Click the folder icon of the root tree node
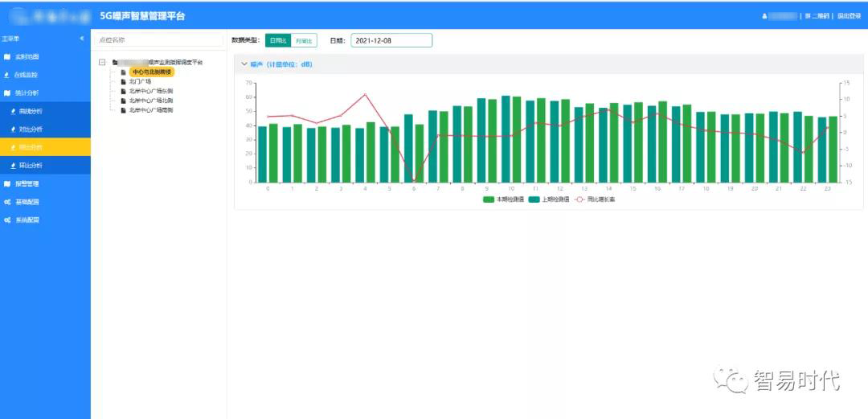This screenshot has width=868, height=419. coord(115,62)
